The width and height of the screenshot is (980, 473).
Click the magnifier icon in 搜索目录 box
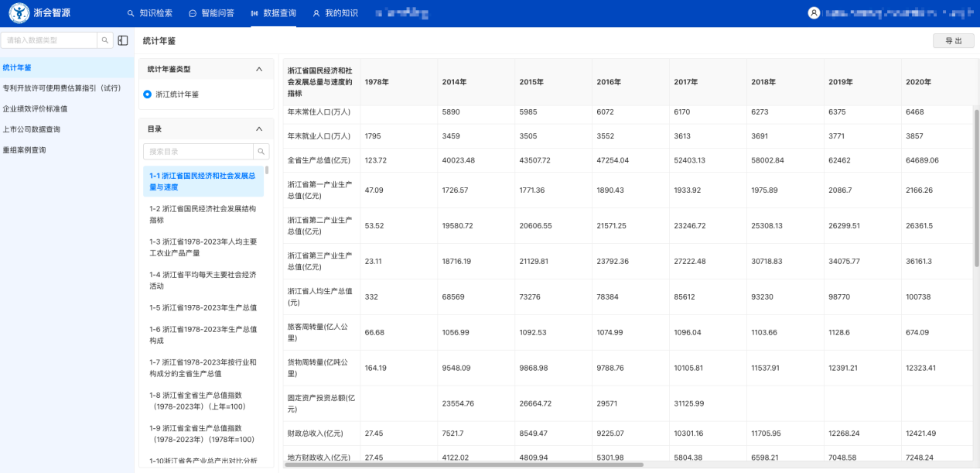click(261, 151)
